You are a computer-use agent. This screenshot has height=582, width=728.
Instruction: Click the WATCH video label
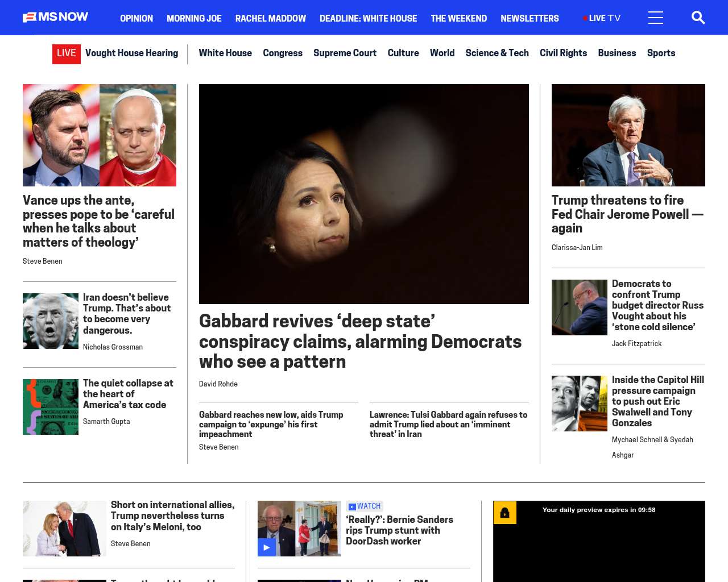(365, 506)
